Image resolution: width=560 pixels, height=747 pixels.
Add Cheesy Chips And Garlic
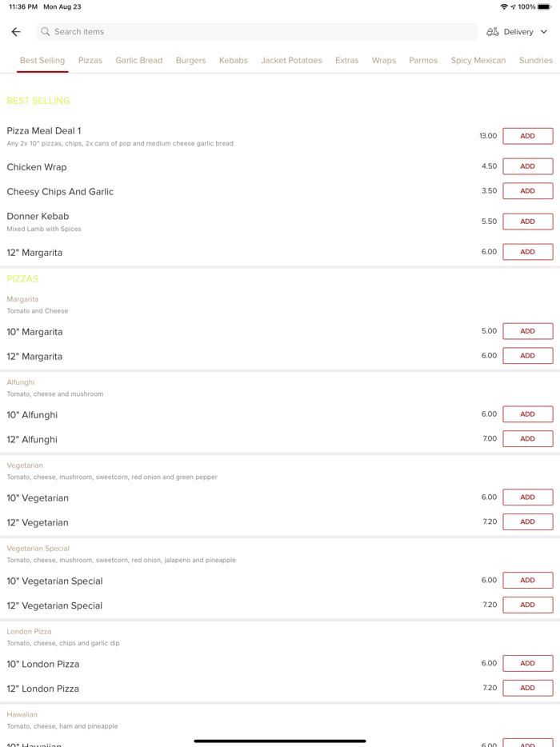(x=527, y=191)
